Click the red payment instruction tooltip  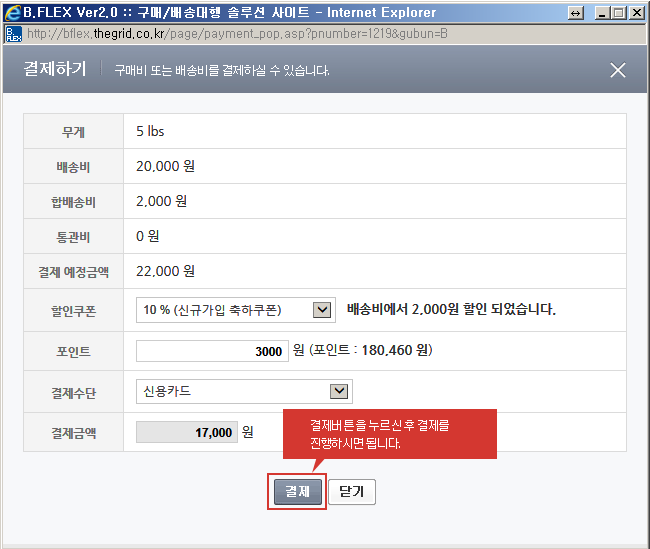(x=390, y=434)
